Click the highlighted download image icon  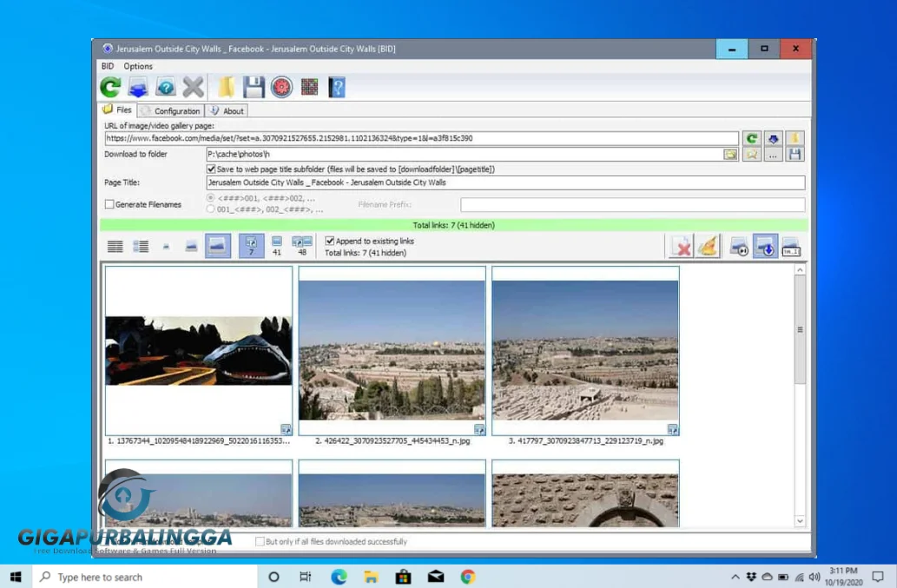tap(765, 246)
